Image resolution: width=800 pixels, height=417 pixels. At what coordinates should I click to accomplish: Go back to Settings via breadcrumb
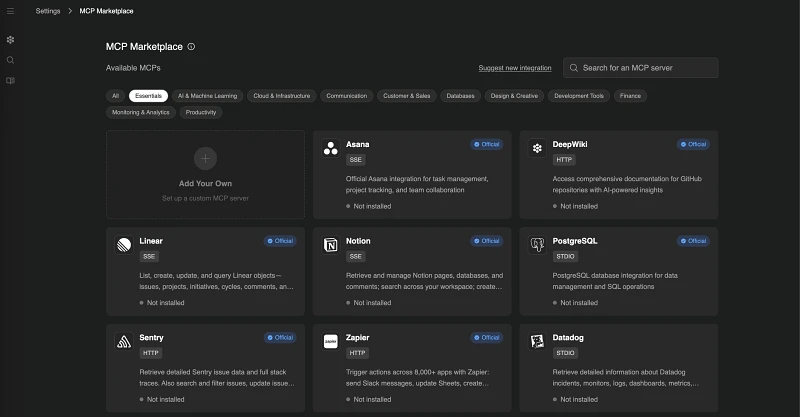(x=48, y=11)
